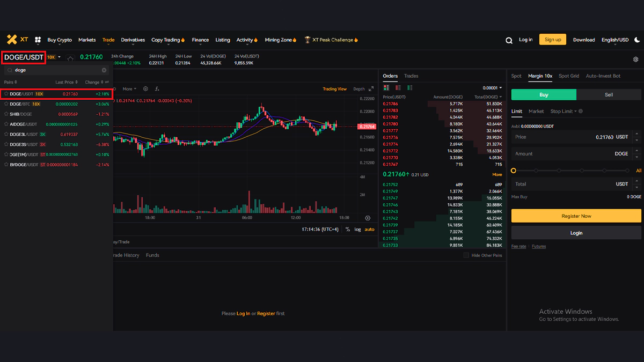Image resolution: width=644 pixels, height=362 pixels.
Task: Show only buy orders in order book
Action: (409, 87)
